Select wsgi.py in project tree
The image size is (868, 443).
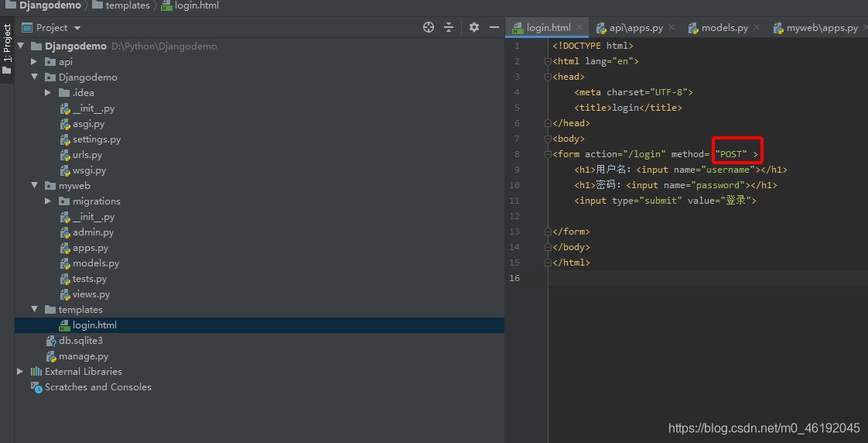(89, 170)
